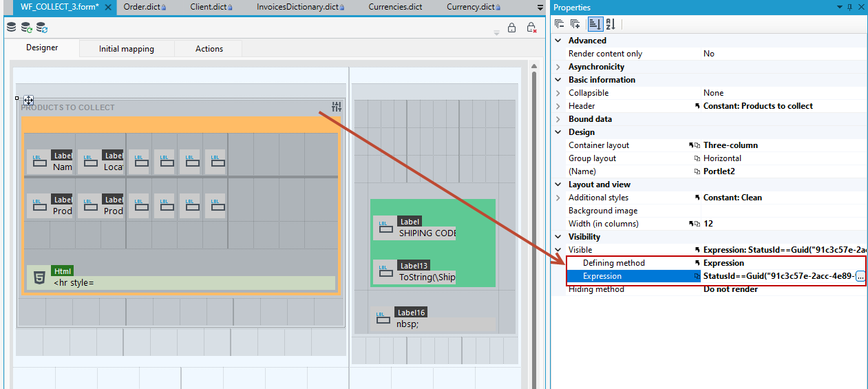
Task: Expand the Collapsible property
Action: click(x=558, y=93)
